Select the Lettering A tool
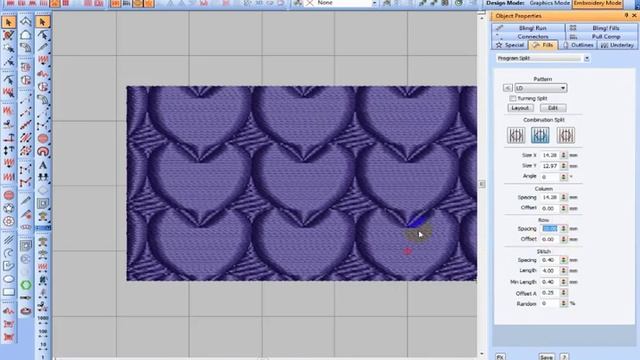This screenshot has height=360, width=640. tap(42, 165)
